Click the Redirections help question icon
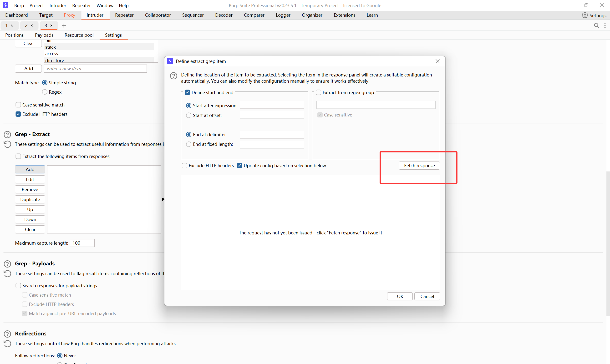610x364 pixels. (7, 334)
